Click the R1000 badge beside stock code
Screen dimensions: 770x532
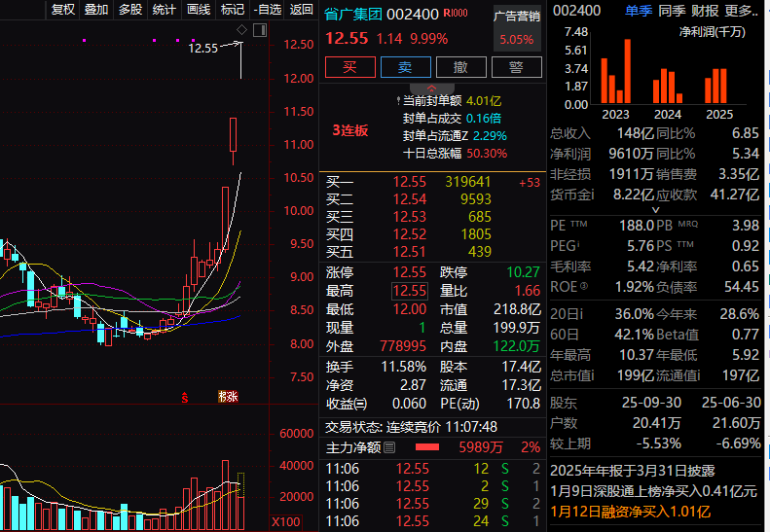coord(456,14)
